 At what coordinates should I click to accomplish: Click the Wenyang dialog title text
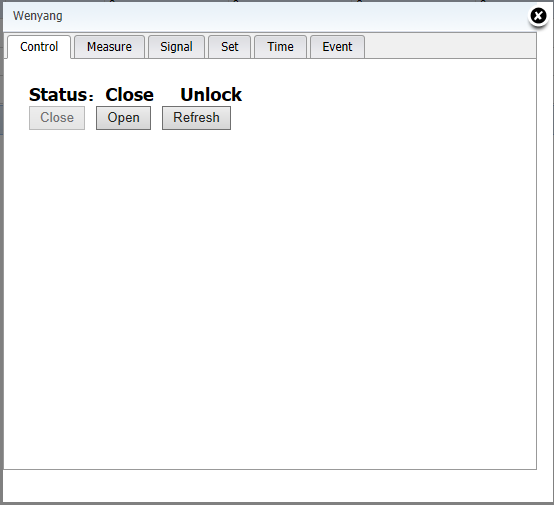click(x=38, y=16)
